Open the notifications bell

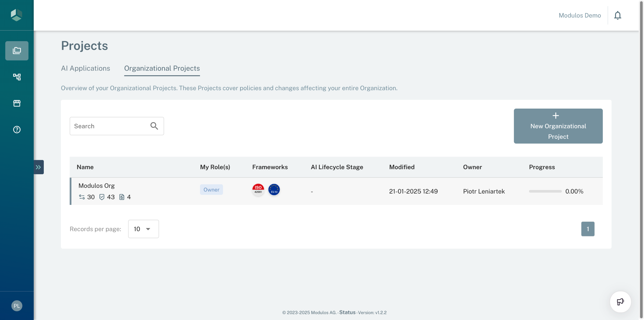pos(618,15)
